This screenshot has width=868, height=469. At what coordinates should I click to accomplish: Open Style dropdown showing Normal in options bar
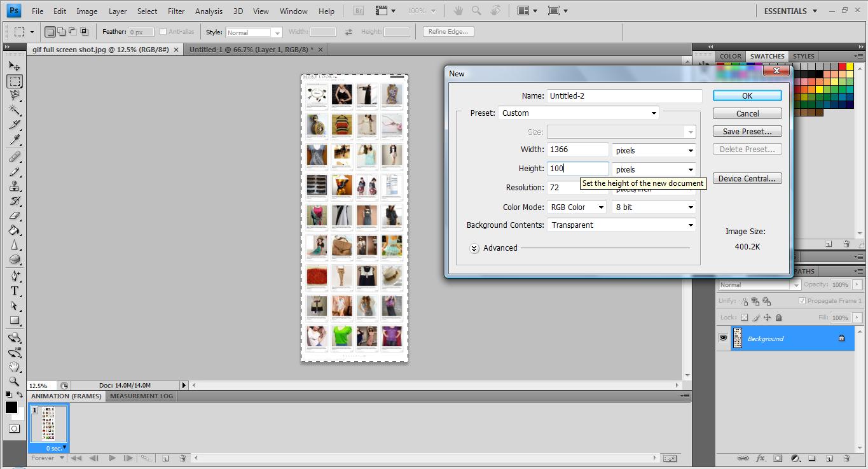click(x=253, y=32)
